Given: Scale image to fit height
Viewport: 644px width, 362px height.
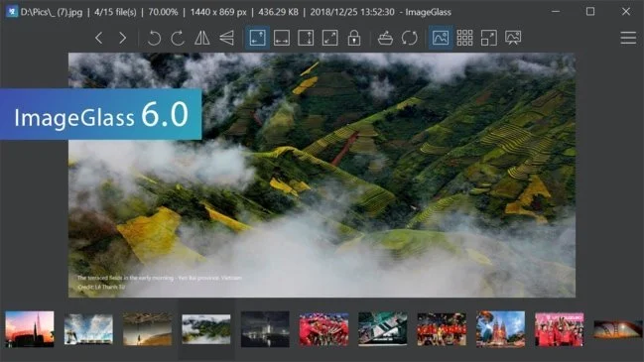Looking at the screenshot, I should 306,38.
